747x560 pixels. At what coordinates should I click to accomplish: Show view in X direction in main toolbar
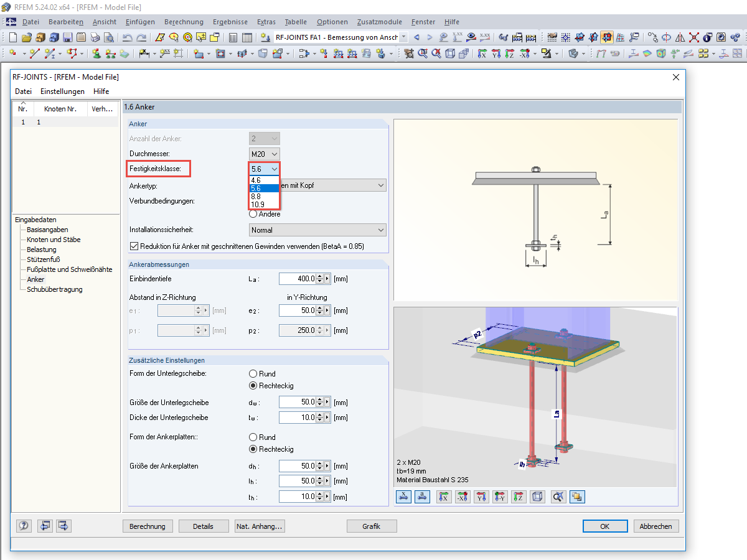(482, 54)
